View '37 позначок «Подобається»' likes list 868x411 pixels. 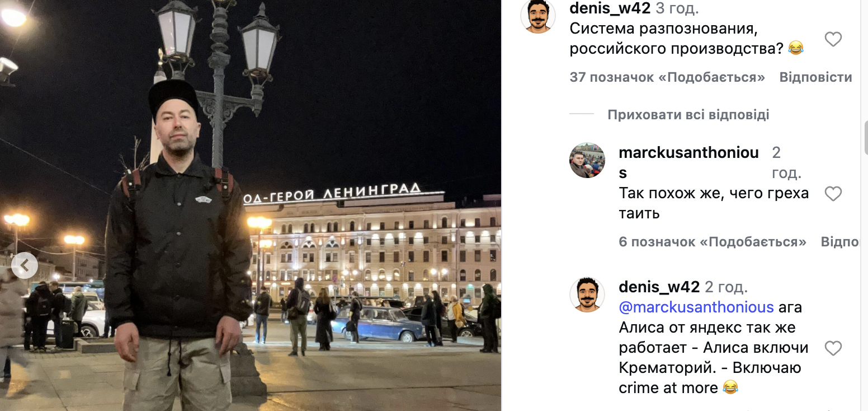click(x=667, y=77)
